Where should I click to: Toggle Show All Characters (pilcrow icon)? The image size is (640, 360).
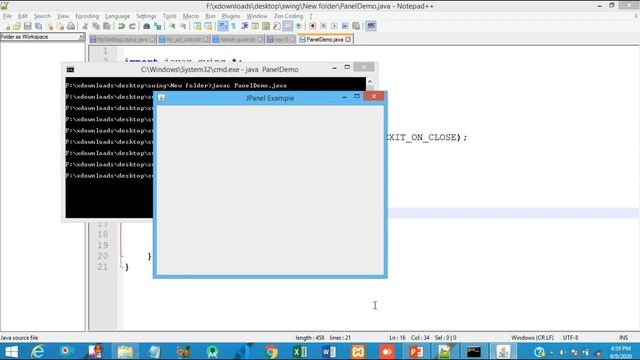click(x=233, y=26)
